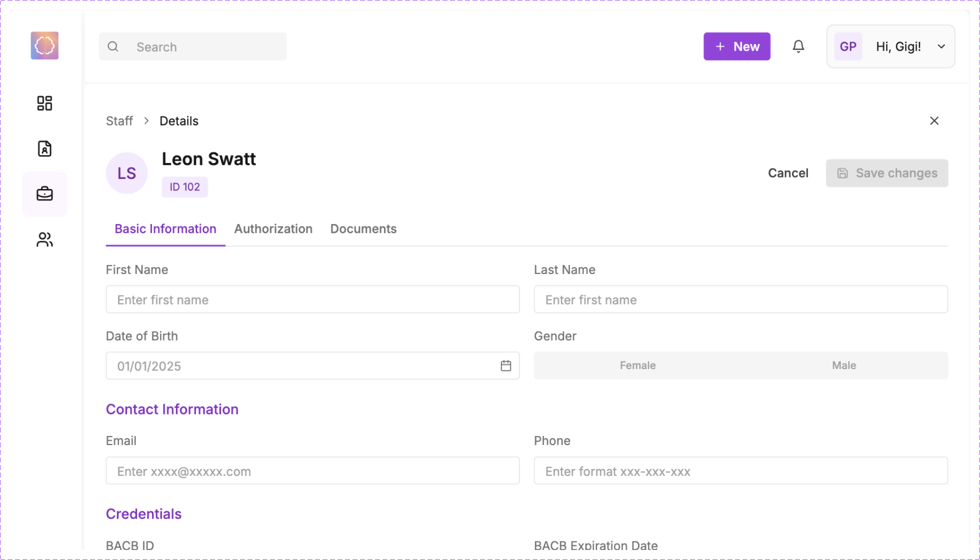The image size is (980, 560).
Task: Click the search magnifier icon
Action: 113,46
